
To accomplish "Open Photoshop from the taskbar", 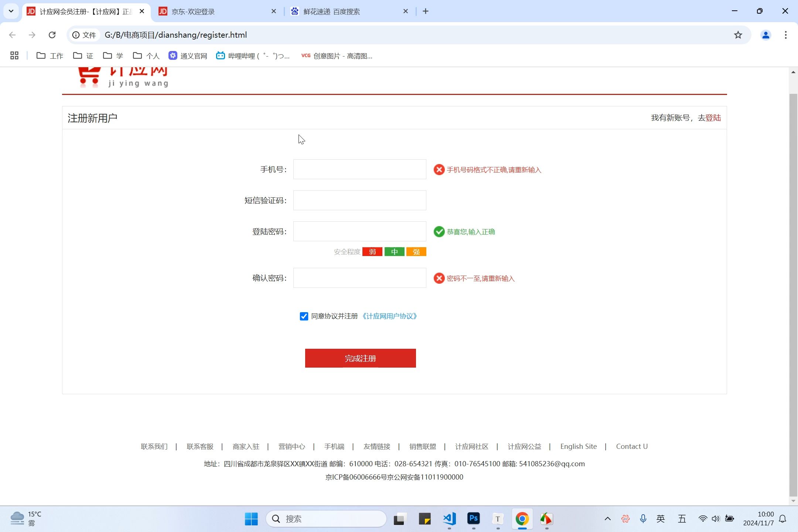I will [x=474, y=519].
